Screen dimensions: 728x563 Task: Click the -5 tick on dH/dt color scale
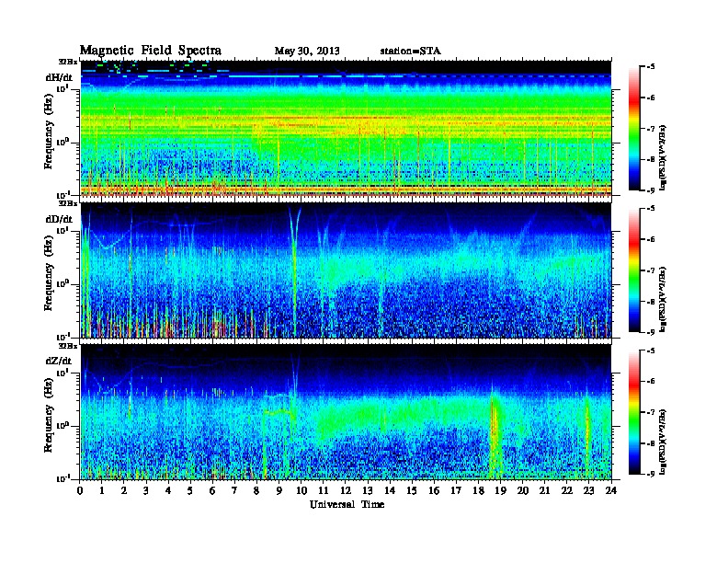pyautogui.click(x=651, y=67)
